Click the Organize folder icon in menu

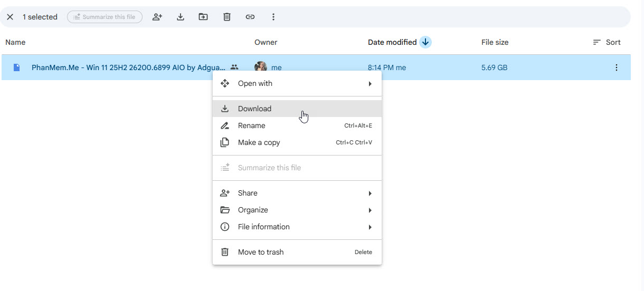pyautogui.click(x=225, y=210)
